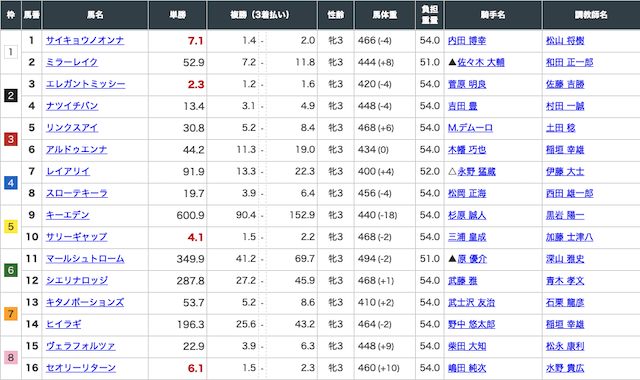The width and height of the screenshot is (640, 380).
Task: Click trainer name 水野 貴広
Action: coord(565,368)
